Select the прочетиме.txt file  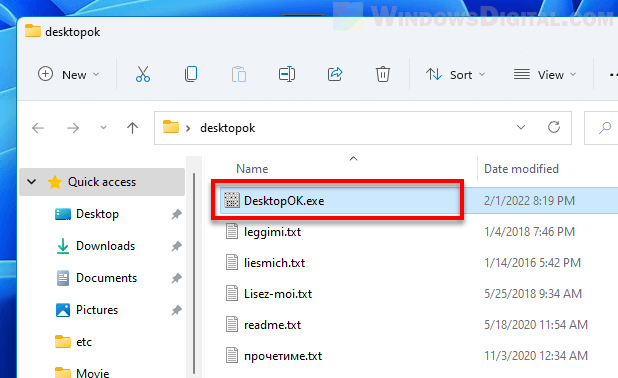tap(283, 356)
